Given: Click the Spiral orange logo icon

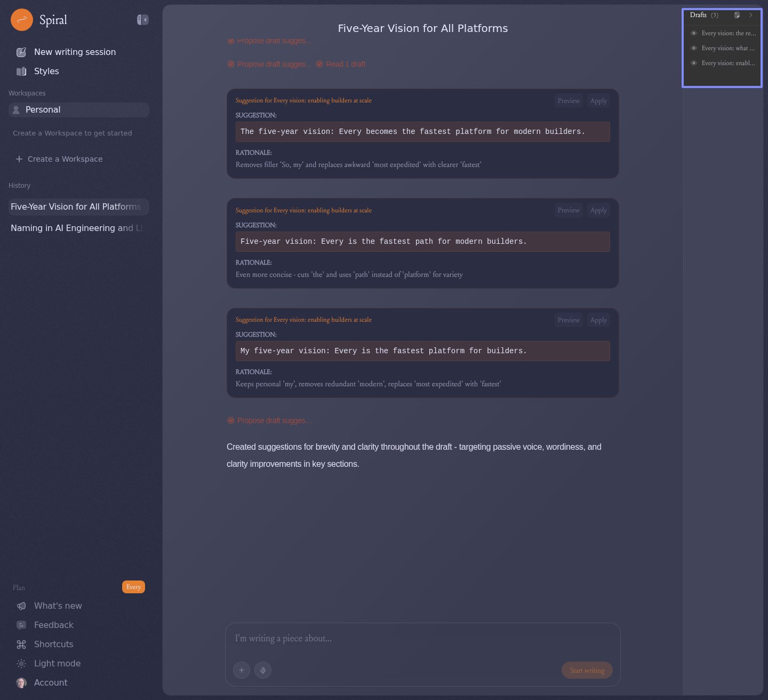Looking at the screenshot, I should (22, 20).
